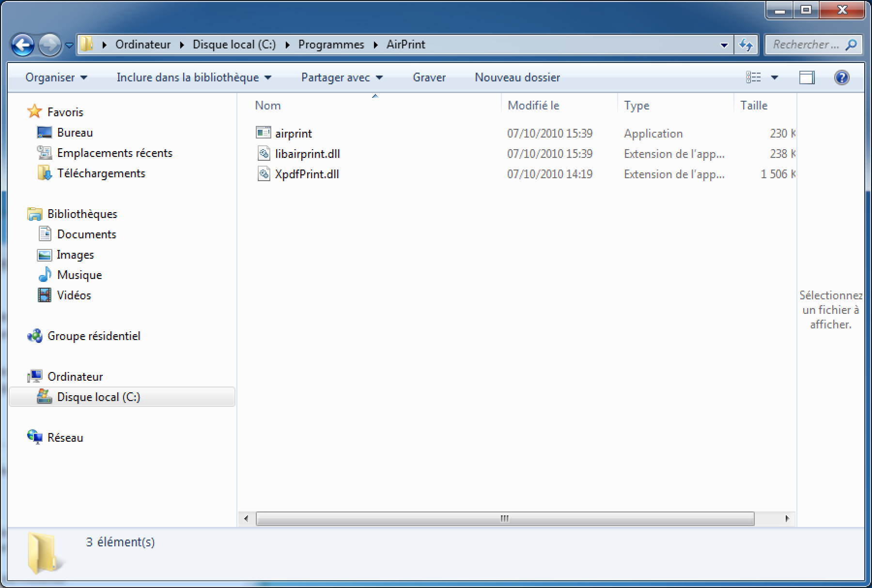Open Musique library in sidebar
This screenshot has height=588, width=872.
pos(79,275)
